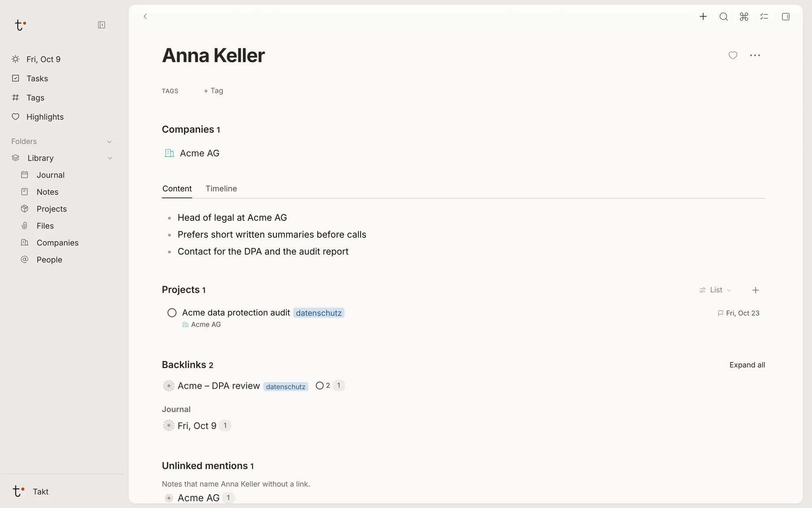Collapse the Folders section chevron
812x508 pixels.
109,142
